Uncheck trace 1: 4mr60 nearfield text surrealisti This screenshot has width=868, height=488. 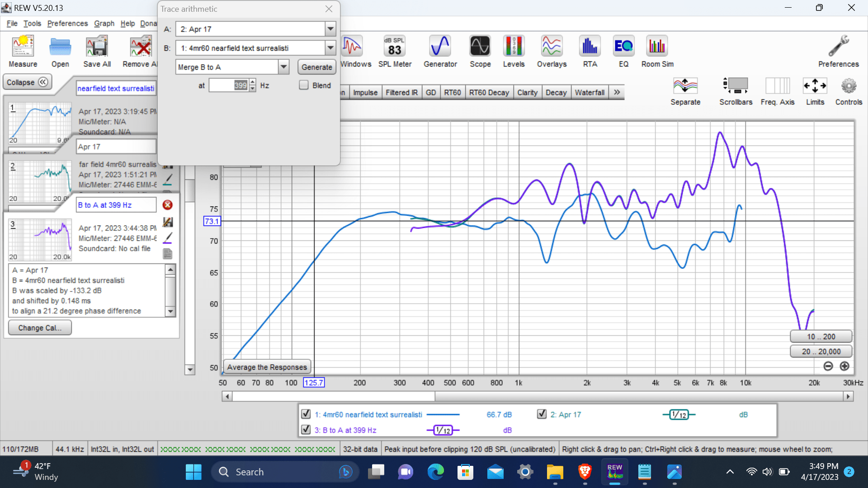click(306, 414)
